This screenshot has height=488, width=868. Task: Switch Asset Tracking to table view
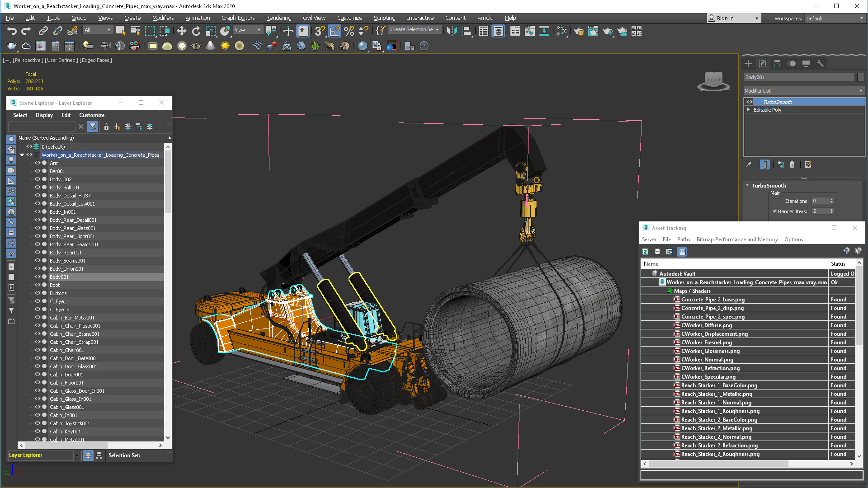[x=682, y=252]
